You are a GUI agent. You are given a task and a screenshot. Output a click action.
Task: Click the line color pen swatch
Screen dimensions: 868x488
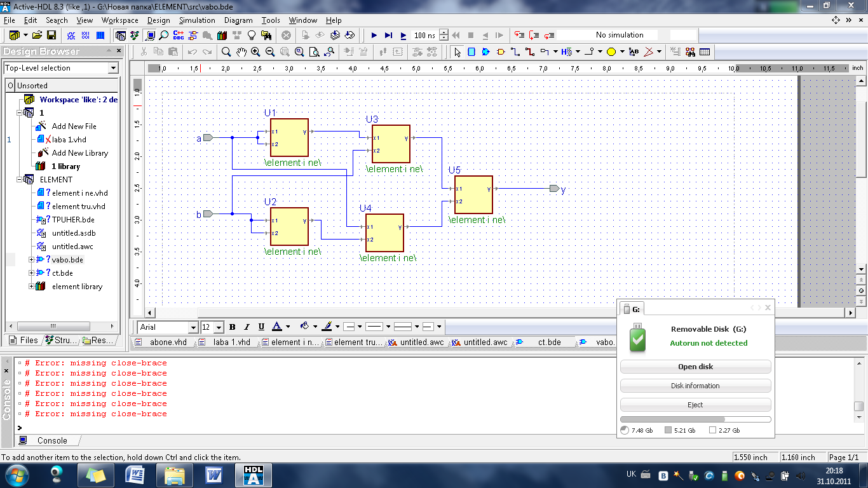pyautogui.click(x=327, y=327)
